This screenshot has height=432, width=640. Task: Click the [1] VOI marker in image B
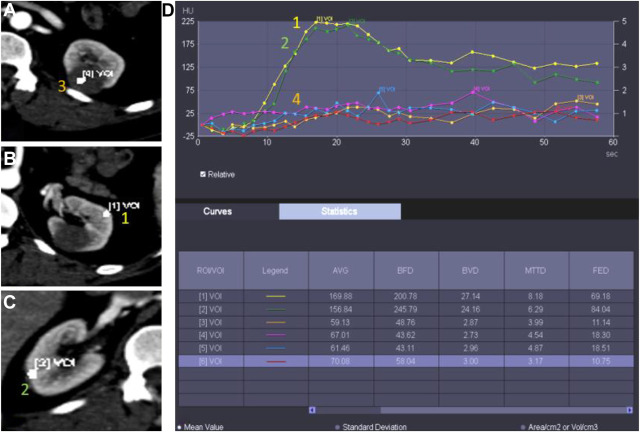coord(107,213)
